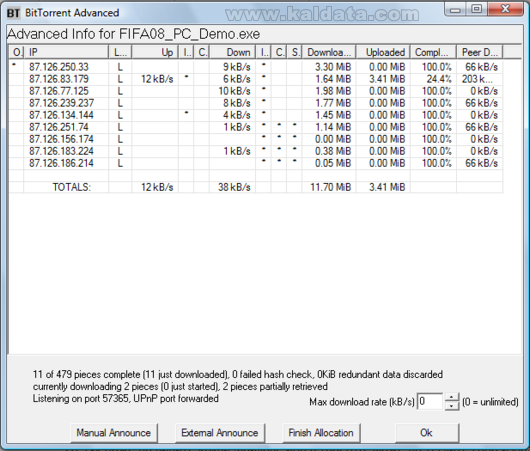Sort by the Peer D... column header

pos(480,52)
